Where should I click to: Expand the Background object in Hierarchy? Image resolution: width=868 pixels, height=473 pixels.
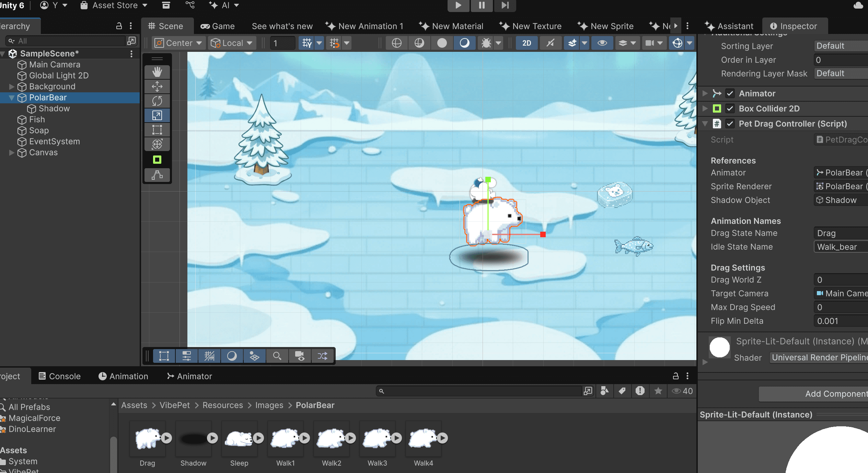pyautogui.click(x=12, y=86)
